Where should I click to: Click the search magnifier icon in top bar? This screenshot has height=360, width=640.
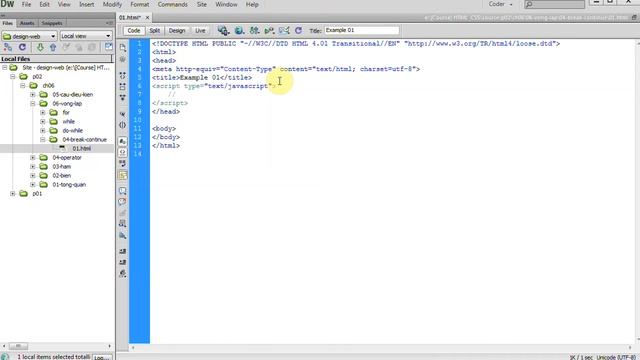coord(529,4)
